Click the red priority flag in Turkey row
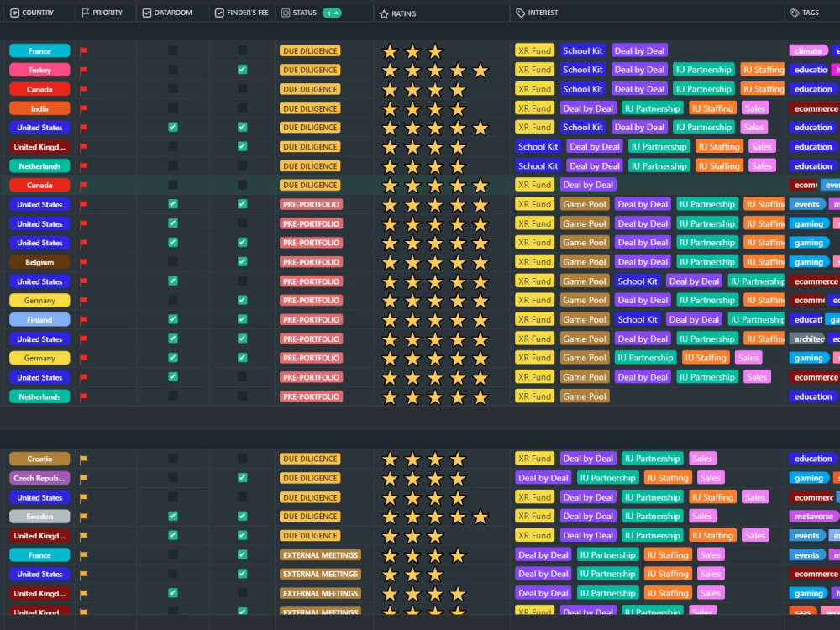The width and height of the screenshot is (840, 630). pos(83,71)
